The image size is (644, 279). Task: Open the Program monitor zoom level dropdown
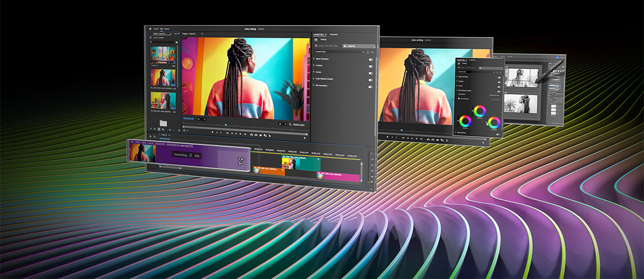[x=201, y=119]
